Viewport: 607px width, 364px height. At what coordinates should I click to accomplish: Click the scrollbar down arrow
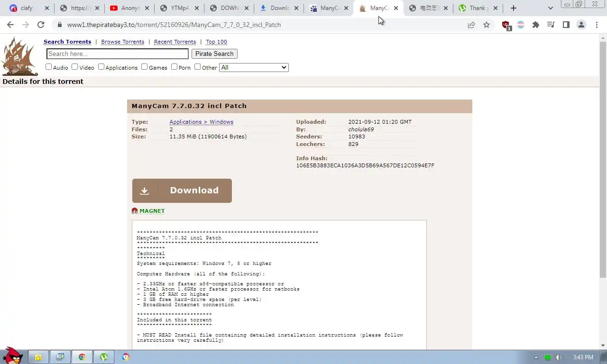[603, 346]
